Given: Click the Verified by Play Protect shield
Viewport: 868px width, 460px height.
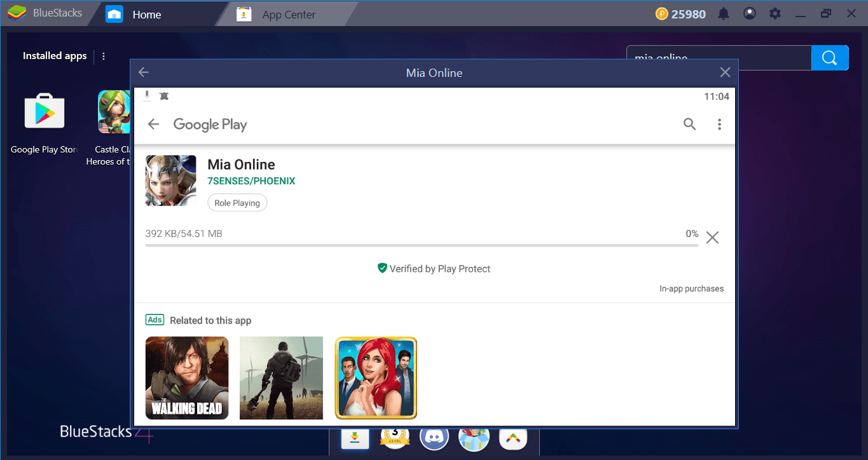Looking at the screenshot, I should click(x=382, y=268).
